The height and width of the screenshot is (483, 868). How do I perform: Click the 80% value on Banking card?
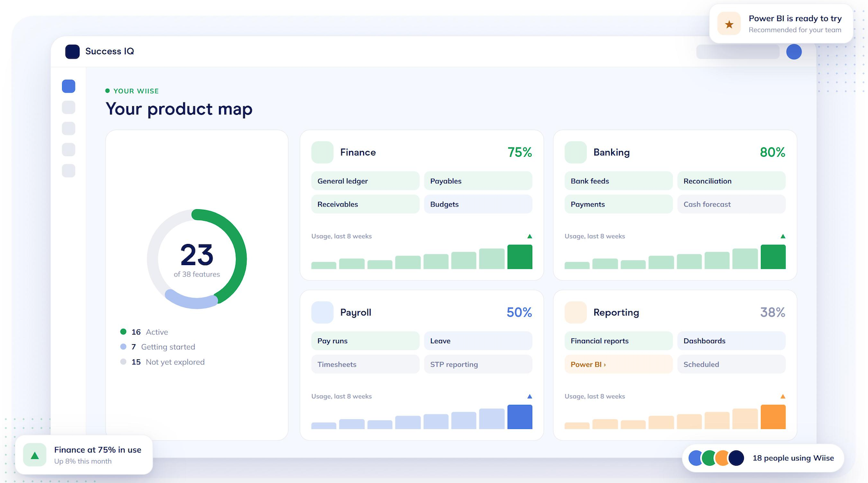(x=773, y=152)
